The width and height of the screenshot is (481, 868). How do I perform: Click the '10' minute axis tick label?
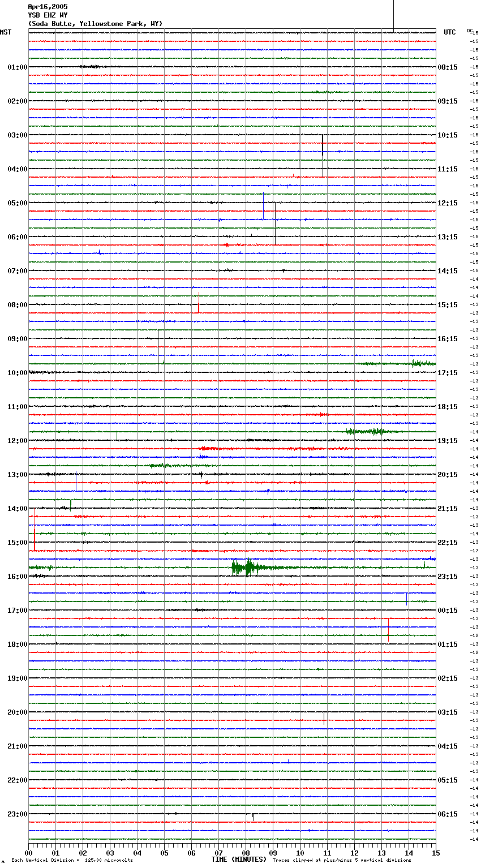(300, 853)
